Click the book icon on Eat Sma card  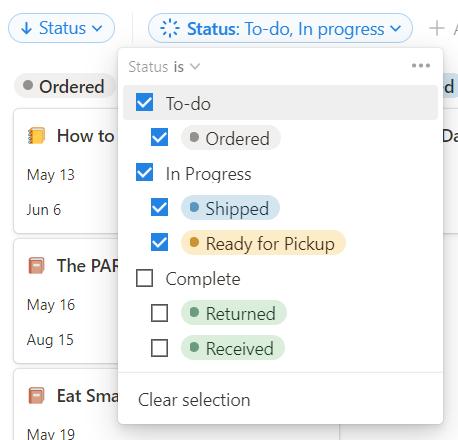(36, 396)
